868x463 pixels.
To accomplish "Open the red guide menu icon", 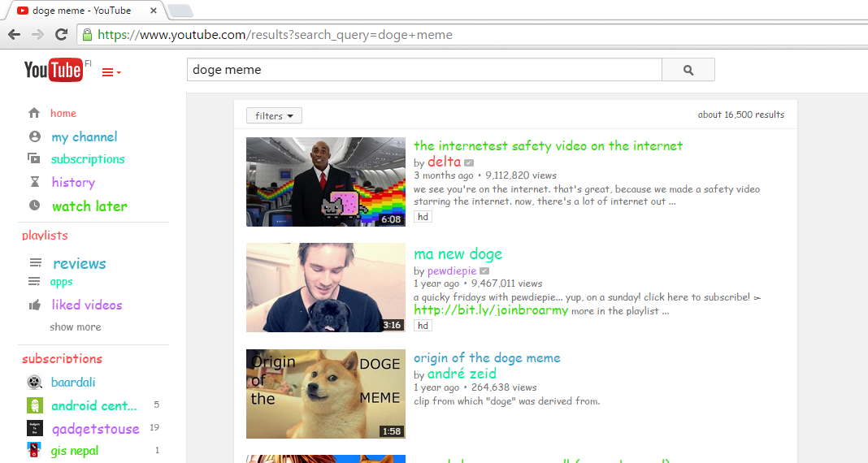I will point(111,72).
